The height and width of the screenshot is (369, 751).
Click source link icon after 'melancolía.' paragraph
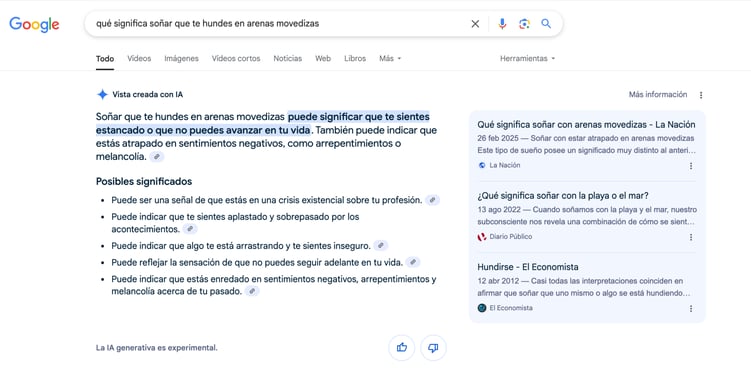coord(157,157)
